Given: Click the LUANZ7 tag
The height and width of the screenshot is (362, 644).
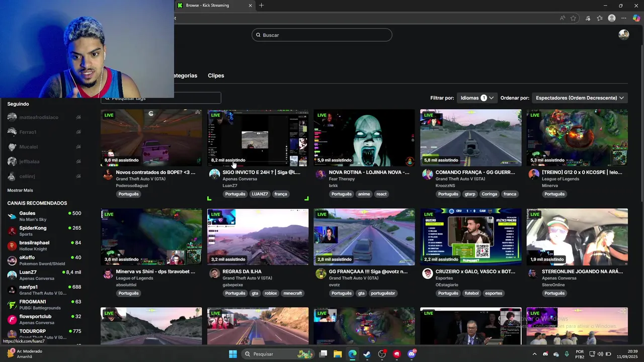Looking at the screenshot, I should tap(260, 194).
